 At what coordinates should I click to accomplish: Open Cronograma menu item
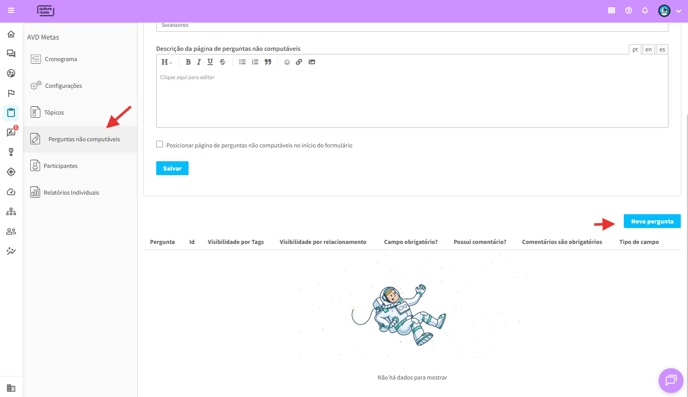[x=80, y=59]
